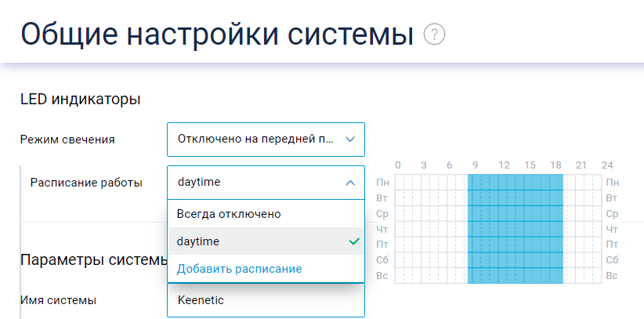Click 'Добавить расписание' link
The image size is (644, 319).
[x=239, y=269]
